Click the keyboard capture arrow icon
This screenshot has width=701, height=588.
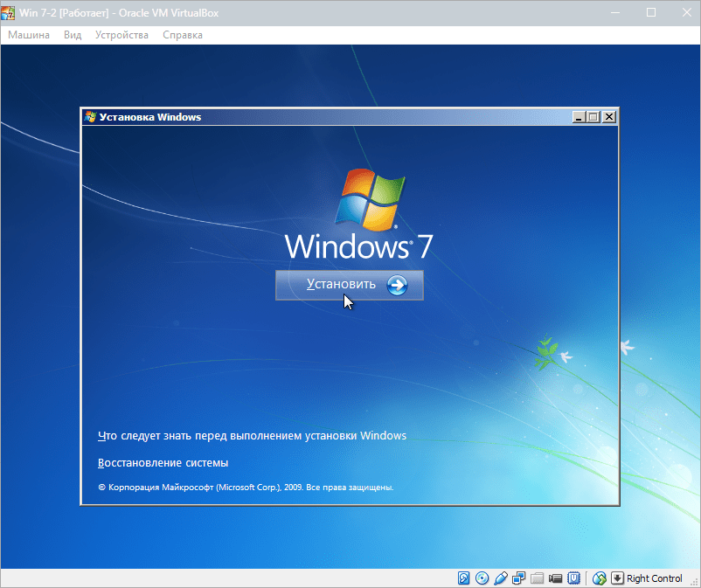click(617, 578)
